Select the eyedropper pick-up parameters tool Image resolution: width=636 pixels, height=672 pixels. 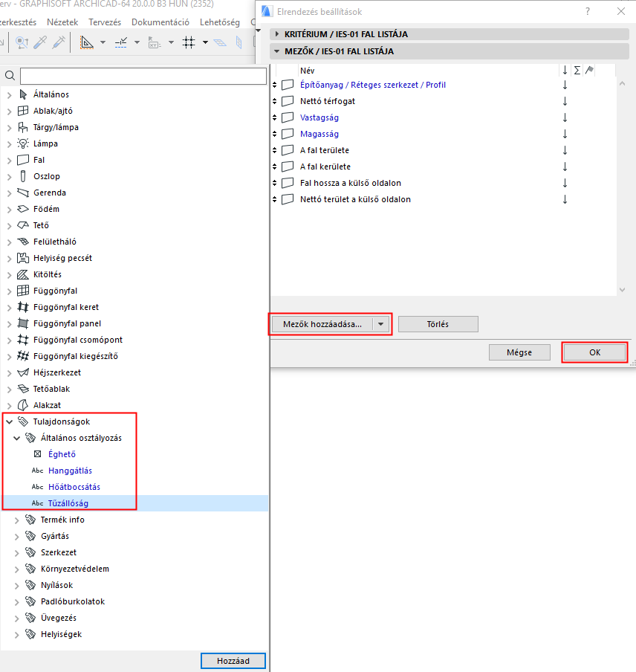pos(40,42)
